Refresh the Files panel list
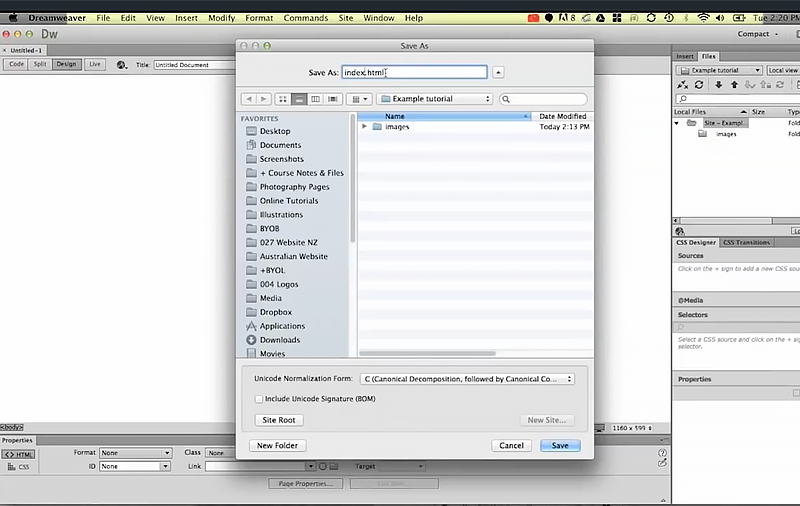The height and width of the screenshot is (506, 800). pos(699,85)
